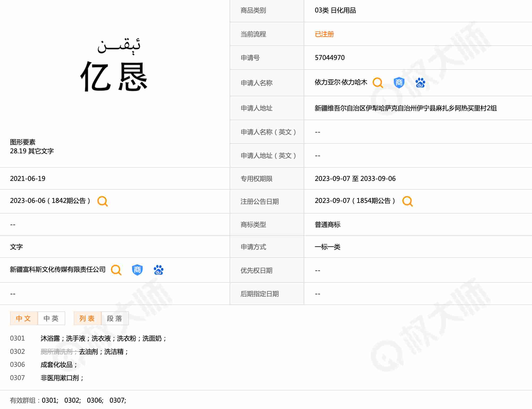Click the 商 shield icon beside agency company name
Image resolution: width=532 pixels, height=409 pixels.
pos(137,270)
